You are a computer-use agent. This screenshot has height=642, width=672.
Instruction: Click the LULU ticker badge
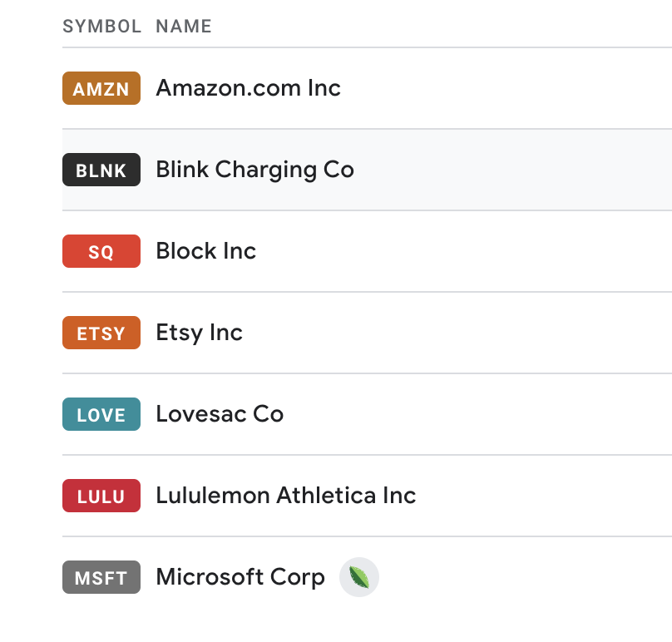(101, 496)
